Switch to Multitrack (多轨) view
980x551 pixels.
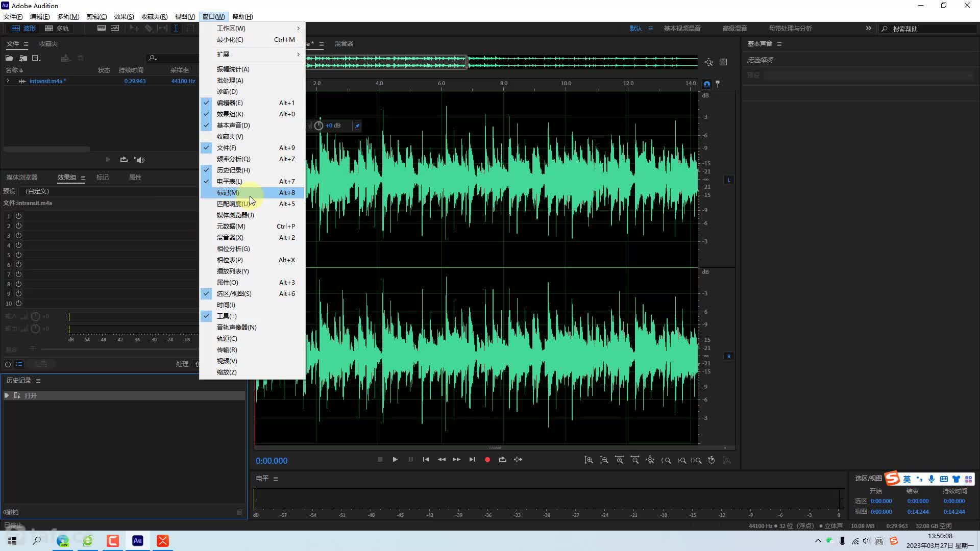tap(57, 29)
